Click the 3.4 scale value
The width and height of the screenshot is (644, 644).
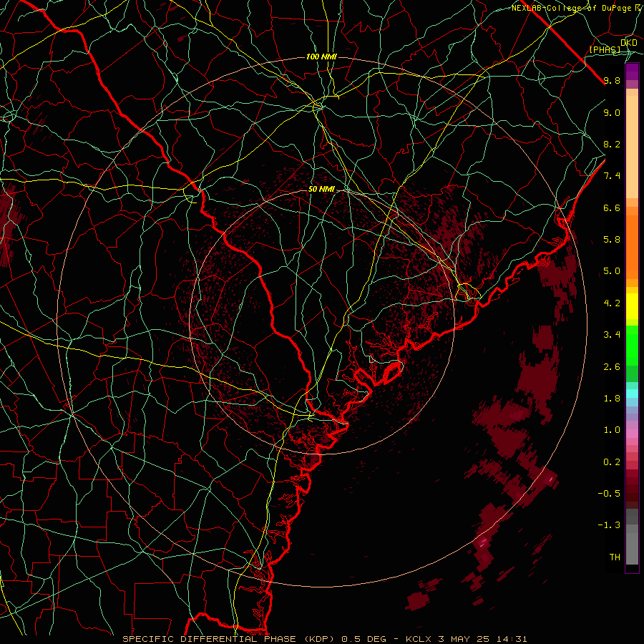[612, 335]
